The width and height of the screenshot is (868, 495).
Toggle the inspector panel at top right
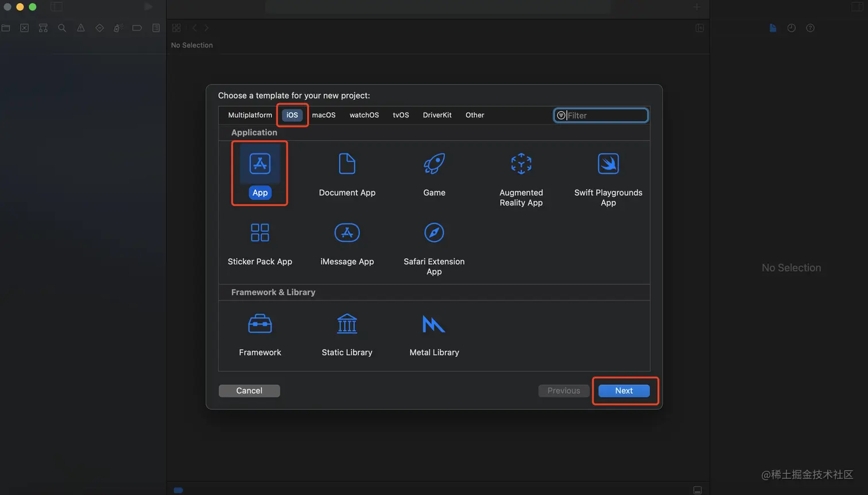click(857, 7)
